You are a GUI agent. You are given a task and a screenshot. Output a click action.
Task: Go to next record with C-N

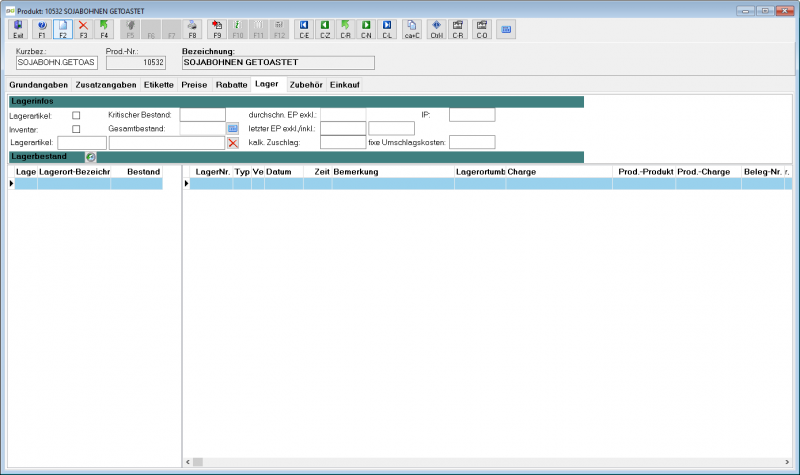(x=366, y=29)
